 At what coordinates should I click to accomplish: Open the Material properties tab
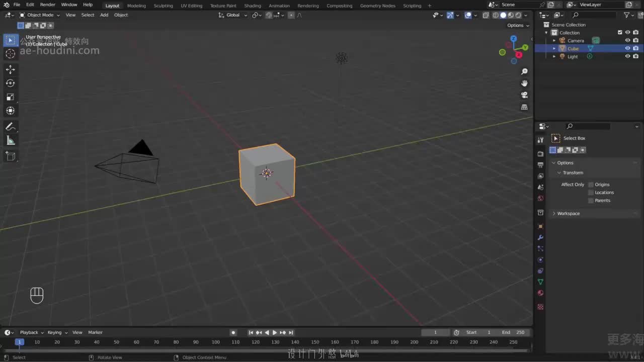[540, 293]
